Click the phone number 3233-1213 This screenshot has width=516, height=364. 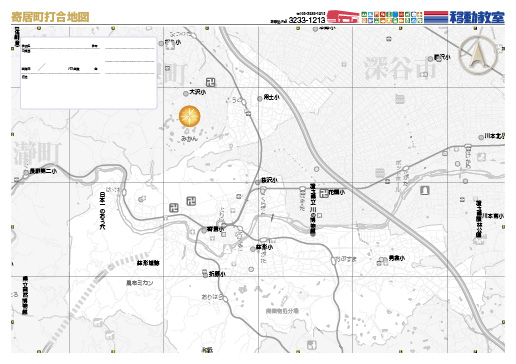[x=307, y=20]
